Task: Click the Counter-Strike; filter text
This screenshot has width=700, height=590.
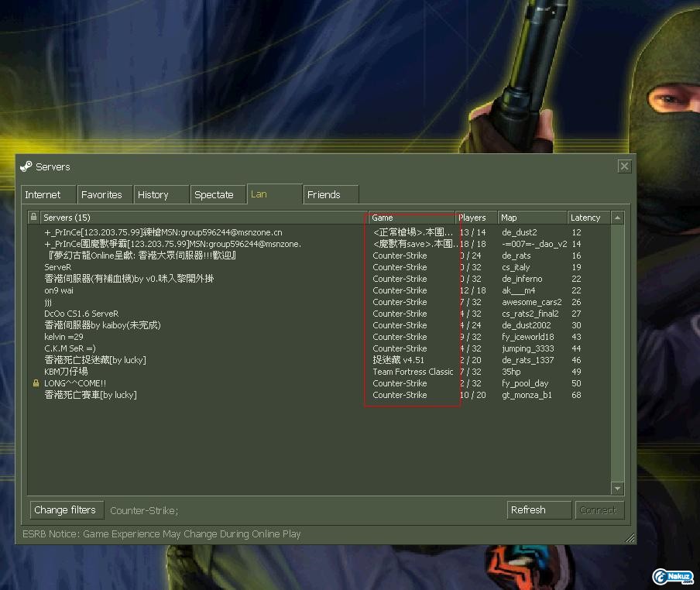Action: point(144,510)
